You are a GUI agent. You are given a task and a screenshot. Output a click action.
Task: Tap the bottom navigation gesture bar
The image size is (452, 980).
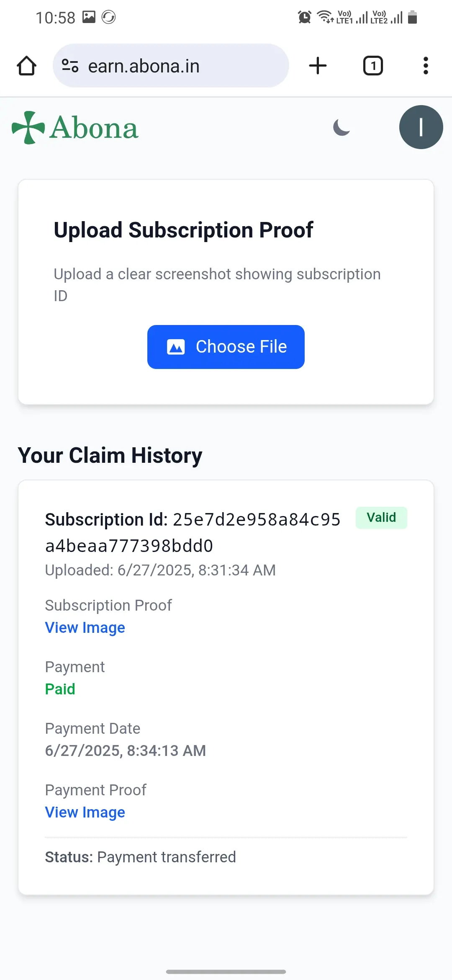point(226,972)
